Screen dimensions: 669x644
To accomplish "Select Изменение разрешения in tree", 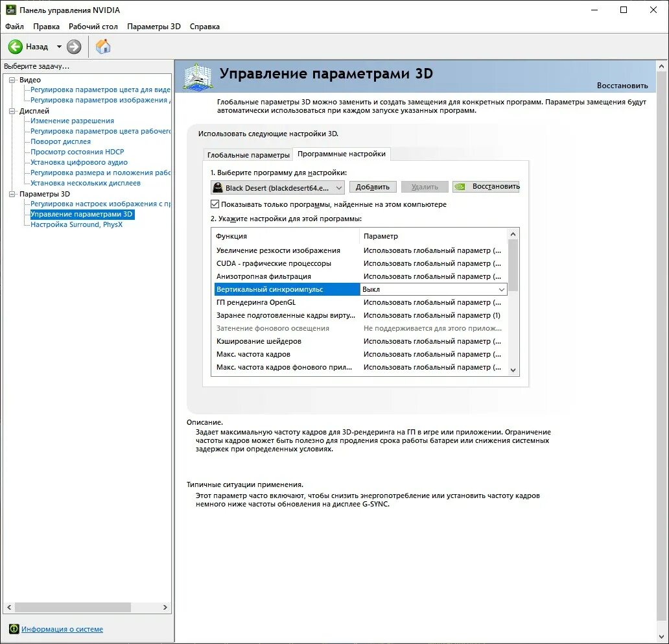I will pos(72,121).
